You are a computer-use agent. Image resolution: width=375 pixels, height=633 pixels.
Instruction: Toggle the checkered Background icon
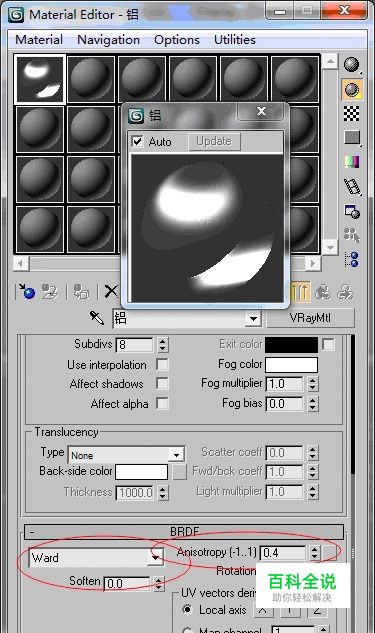pos(352,113)
